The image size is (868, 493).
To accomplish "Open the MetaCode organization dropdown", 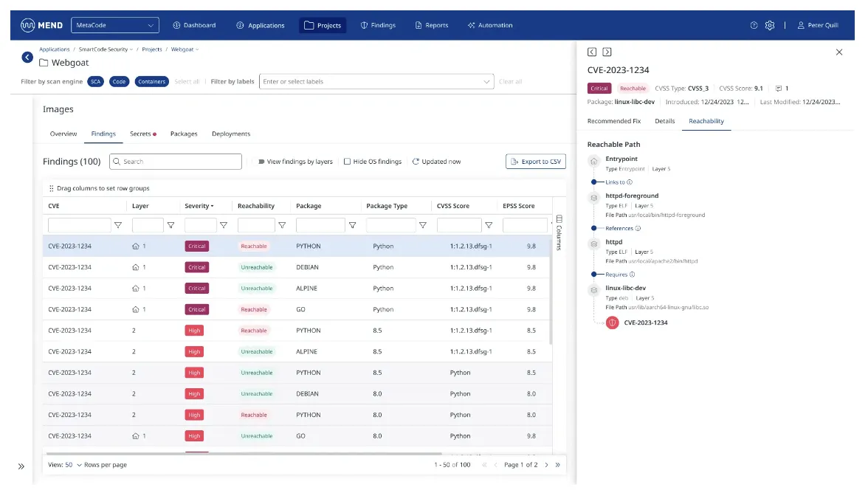I will tap(115, 25).
